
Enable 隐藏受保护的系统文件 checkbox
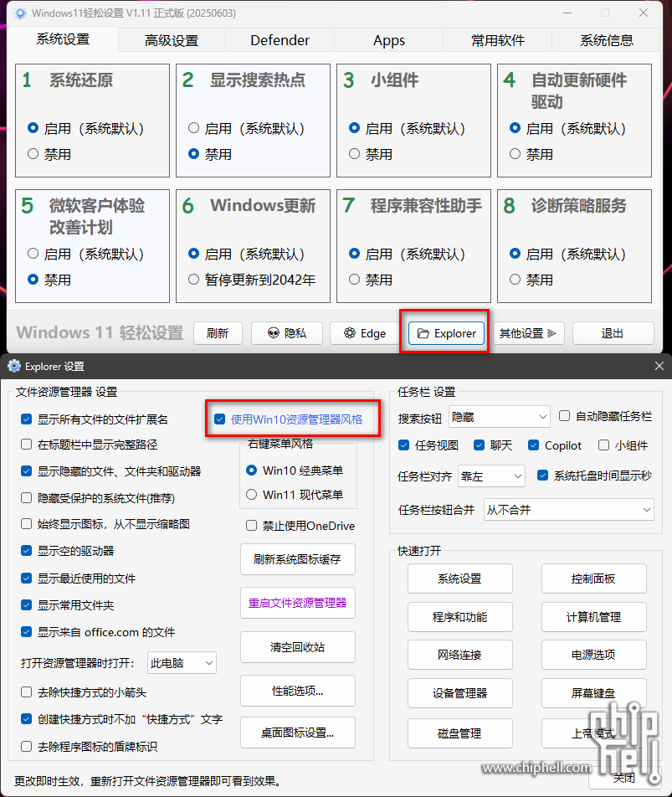27,498
